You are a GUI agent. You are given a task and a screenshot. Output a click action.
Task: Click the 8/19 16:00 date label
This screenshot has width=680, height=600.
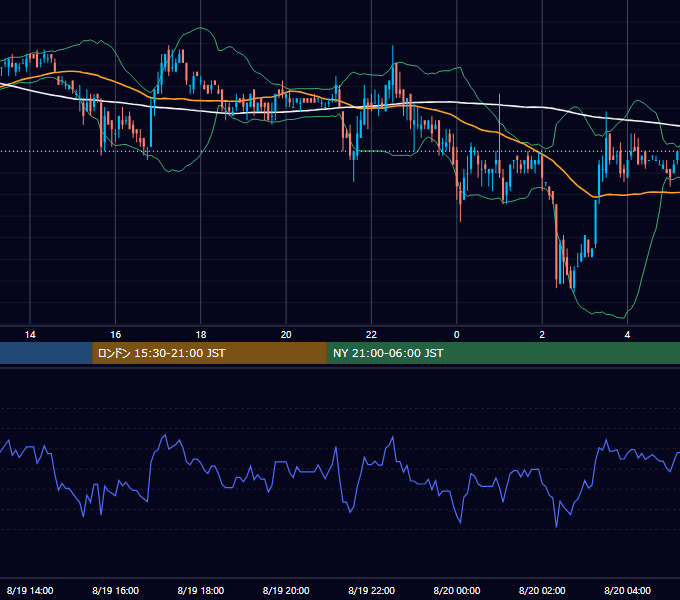point(115,590)
